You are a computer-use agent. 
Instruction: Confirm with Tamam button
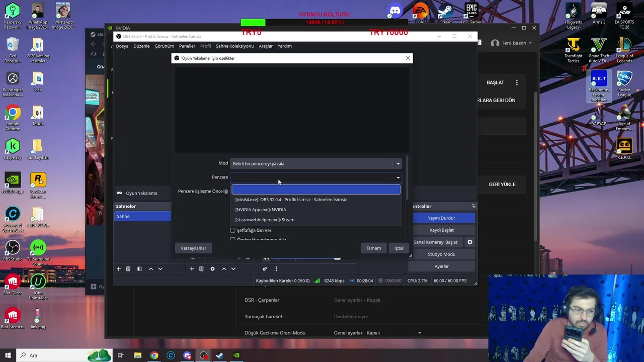click(x=374, y=248)
